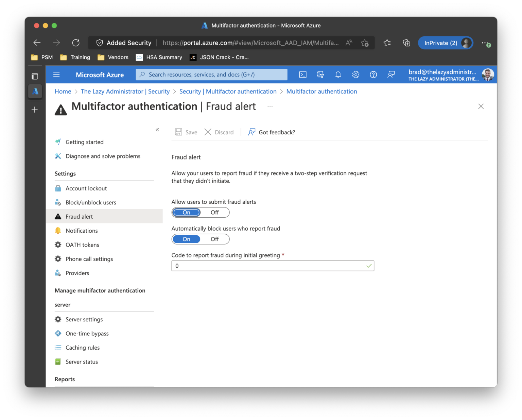Open Security | Multifactor authentication breadcrumb
The height and width of the screenshot is (420, 522).
228,91
